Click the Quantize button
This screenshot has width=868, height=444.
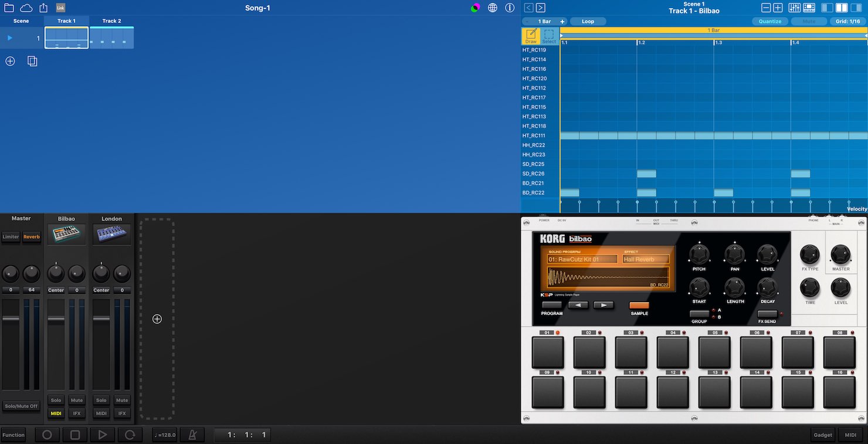click(770, 21)
